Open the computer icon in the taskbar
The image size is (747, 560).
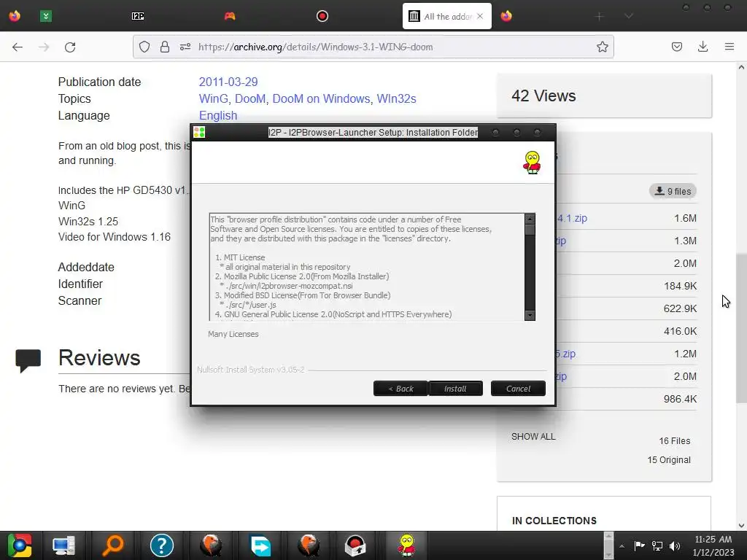click(63, 545)
